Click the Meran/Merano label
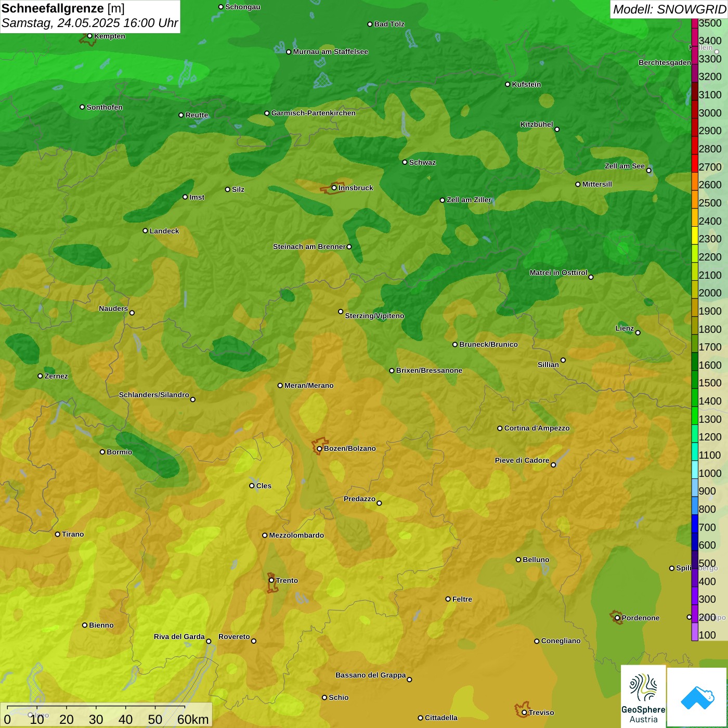This screenshot has height=728, width=728. 309,385
